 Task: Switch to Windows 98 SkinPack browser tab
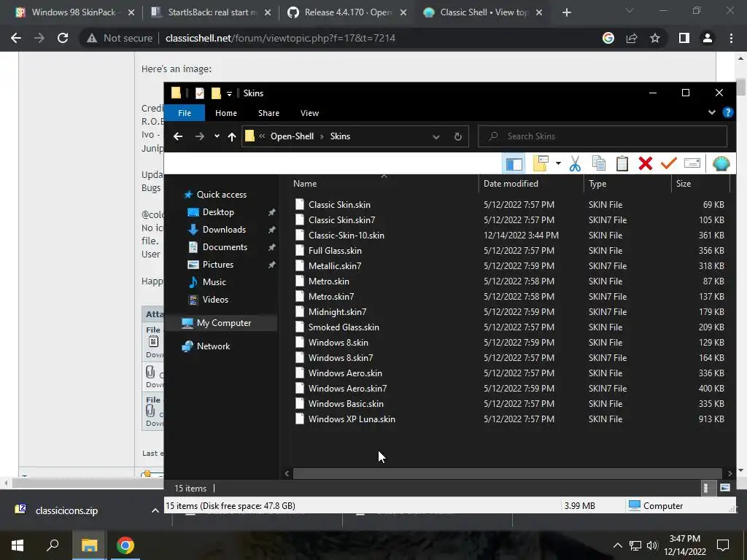pyautogui.click(x=74, y=12)
